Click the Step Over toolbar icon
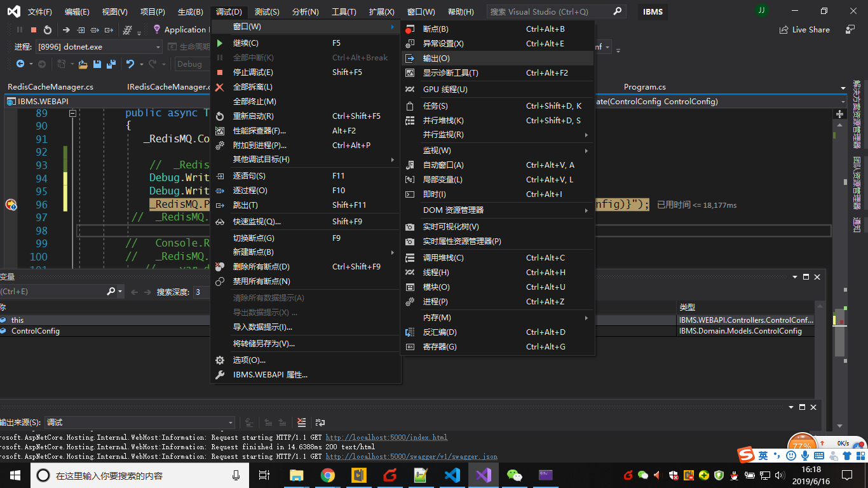The image size is (868, 488). [95, 30]
